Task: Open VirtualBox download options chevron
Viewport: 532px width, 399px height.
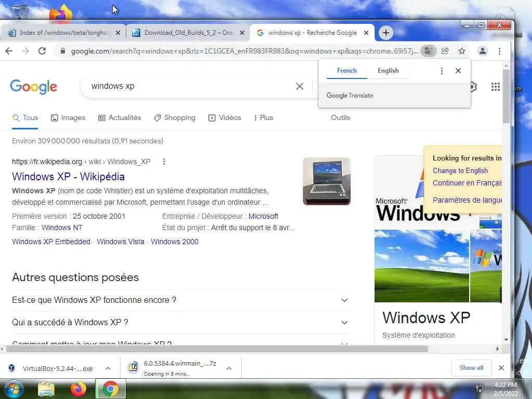Action: pos(108,368)
